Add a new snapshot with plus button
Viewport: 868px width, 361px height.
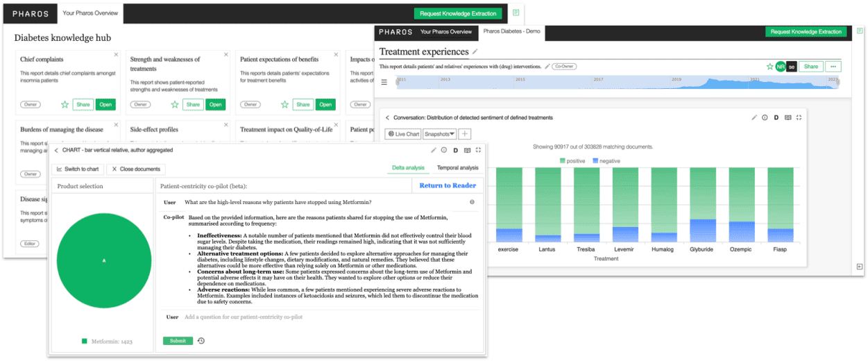click(x=465, y=134)
